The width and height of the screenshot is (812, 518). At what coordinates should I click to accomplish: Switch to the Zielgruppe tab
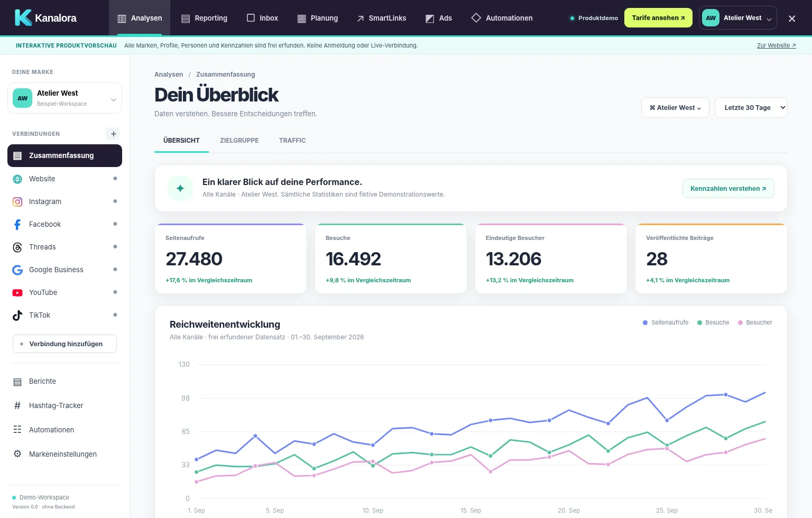pos(239,141)
